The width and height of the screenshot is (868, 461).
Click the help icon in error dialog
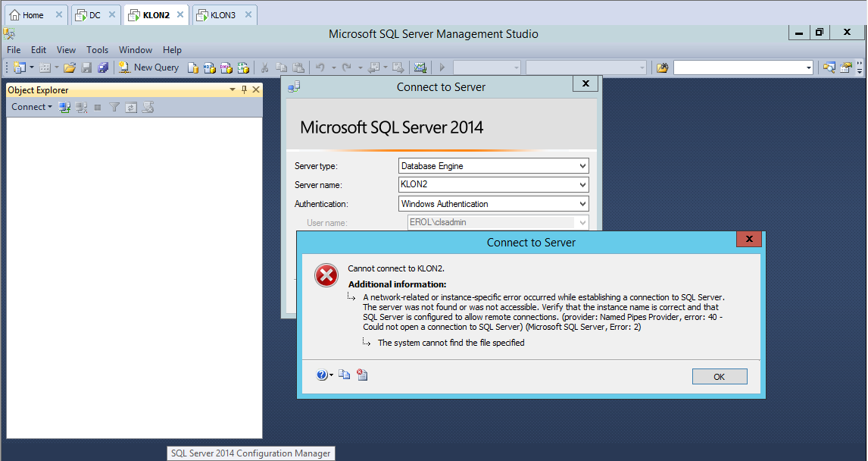(322, 375)
